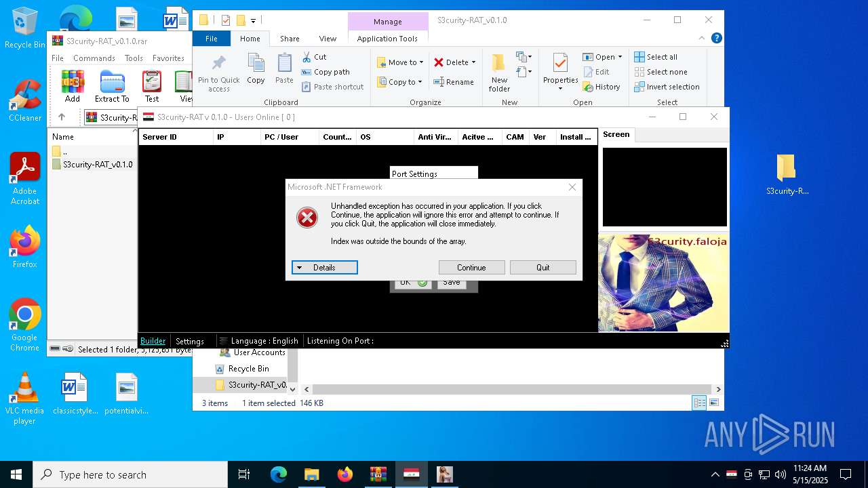868x488 pixels.
Task: Click Select all in the ribbon
Action: click(x=656, y=57)
